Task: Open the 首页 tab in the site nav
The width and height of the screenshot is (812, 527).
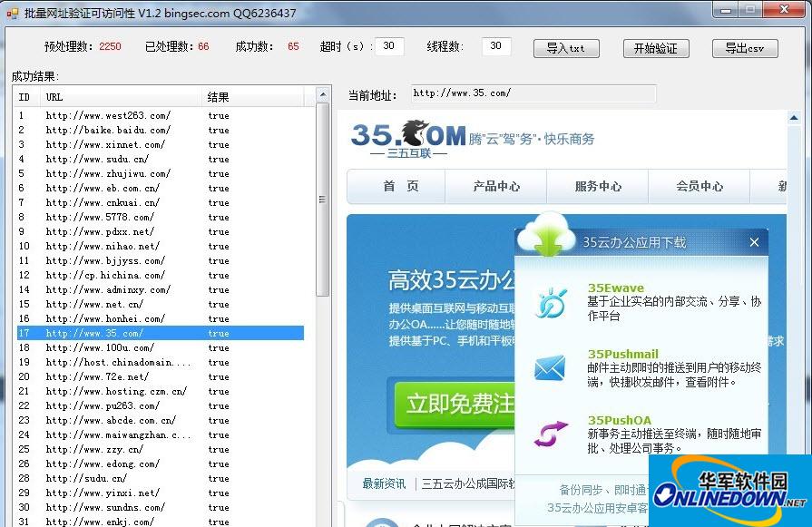Action: (401, 186)
